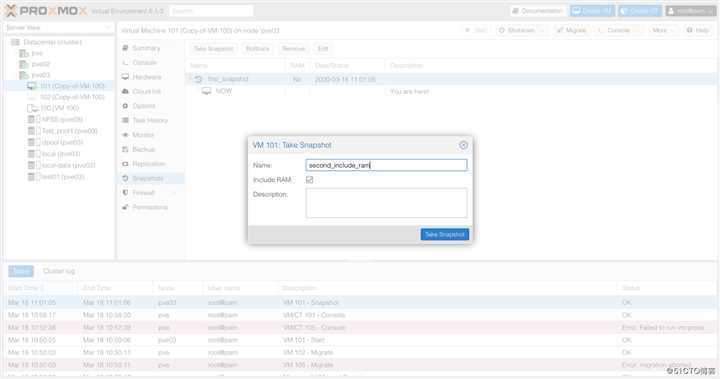Confirm with the blue Take Snapshot button
Screen dimensions: 720x379
click(444, 234)
